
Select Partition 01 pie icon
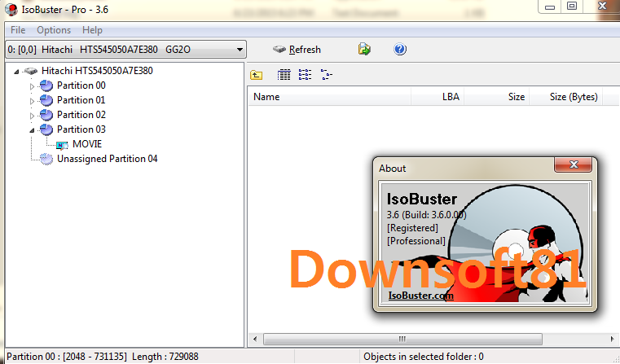pos(46,100)
